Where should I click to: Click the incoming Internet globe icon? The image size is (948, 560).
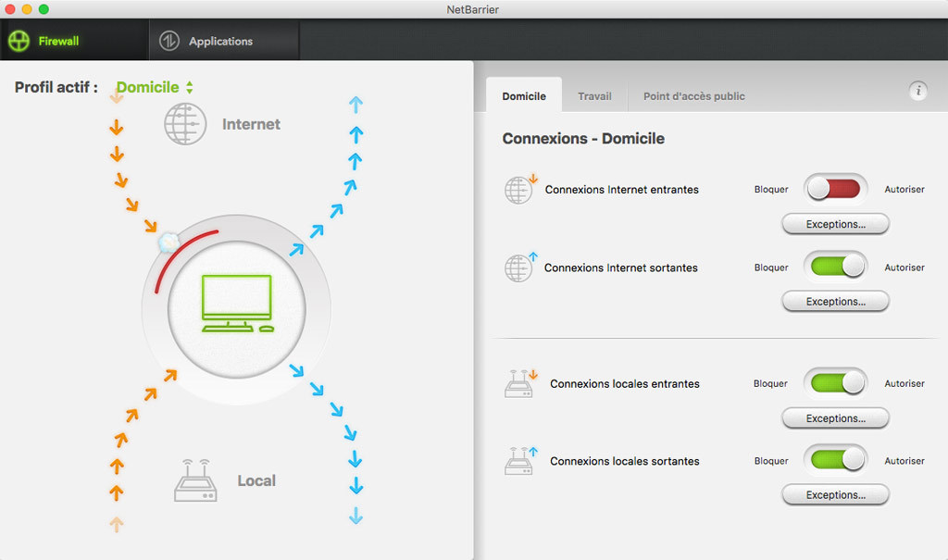(x=520, y=189)
